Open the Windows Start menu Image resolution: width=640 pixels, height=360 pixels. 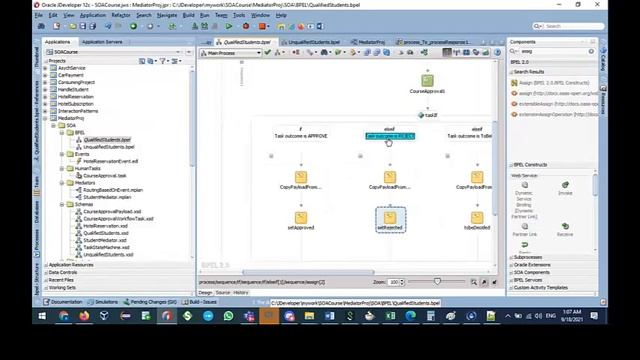coord(42,316)
